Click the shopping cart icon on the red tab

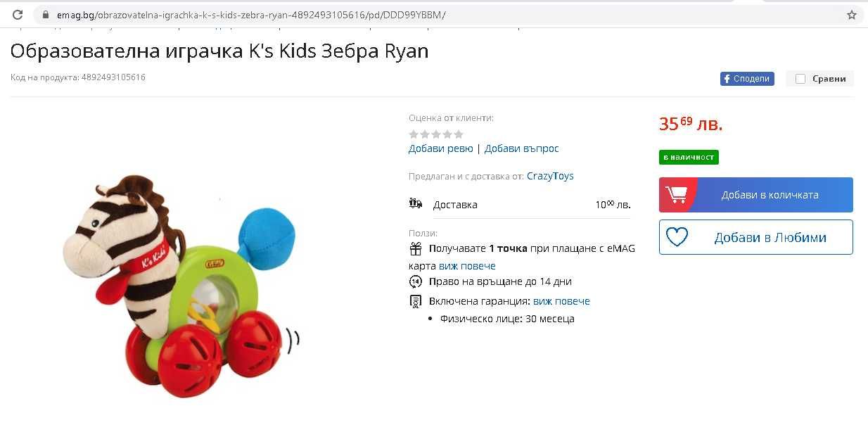676,195
